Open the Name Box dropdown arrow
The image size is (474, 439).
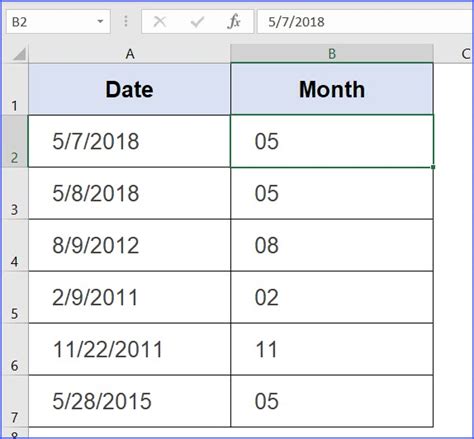[100, 22]
